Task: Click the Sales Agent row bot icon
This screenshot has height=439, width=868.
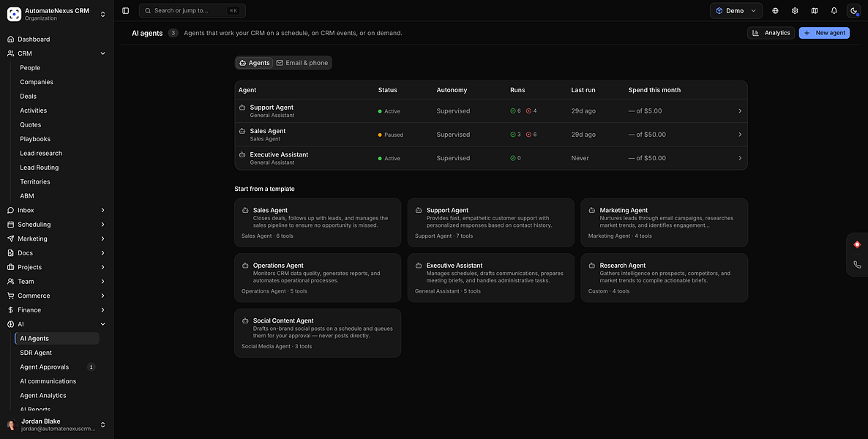Action: click(x=242, y=131)
